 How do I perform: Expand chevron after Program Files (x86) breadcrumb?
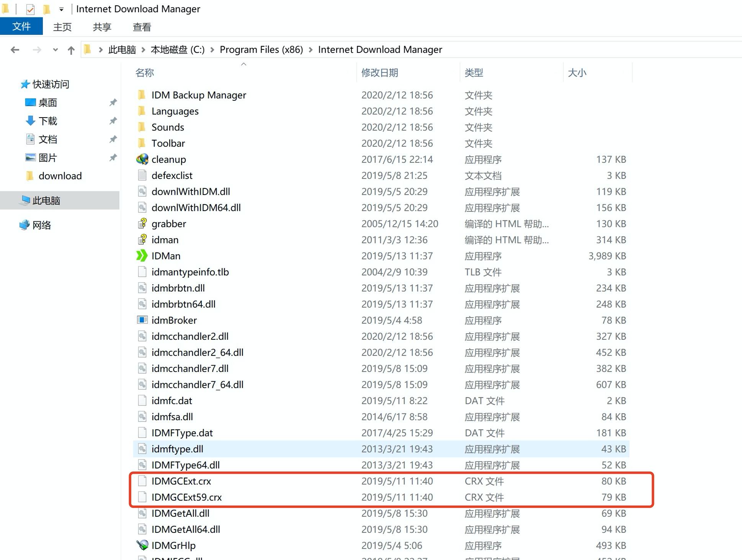coord(311,50)
